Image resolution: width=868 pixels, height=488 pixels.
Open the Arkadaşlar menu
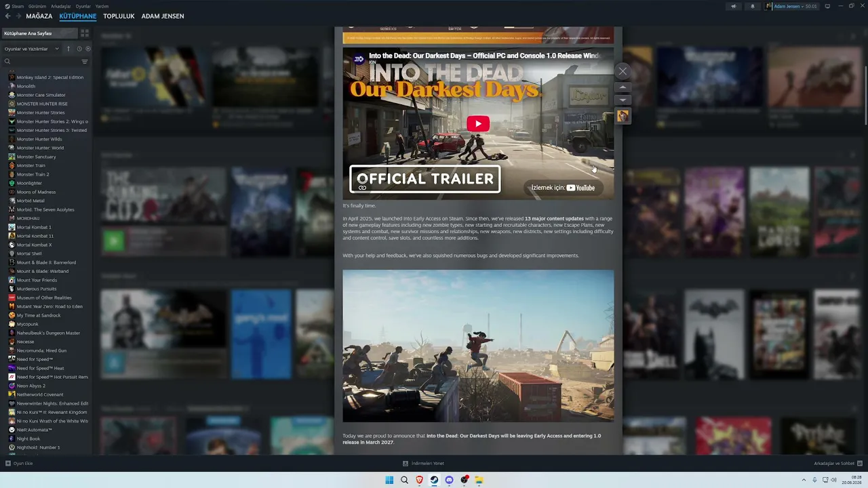[61, 6]
